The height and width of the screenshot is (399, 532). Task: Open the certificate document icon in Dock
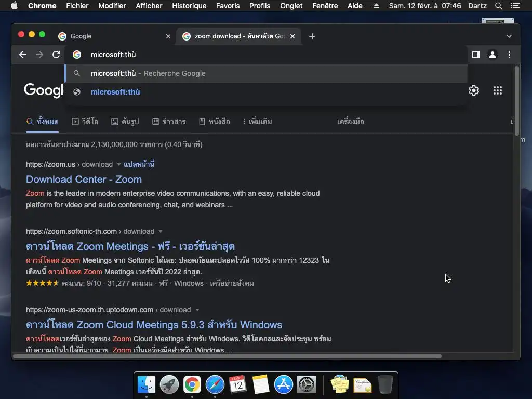pos(362,385)
